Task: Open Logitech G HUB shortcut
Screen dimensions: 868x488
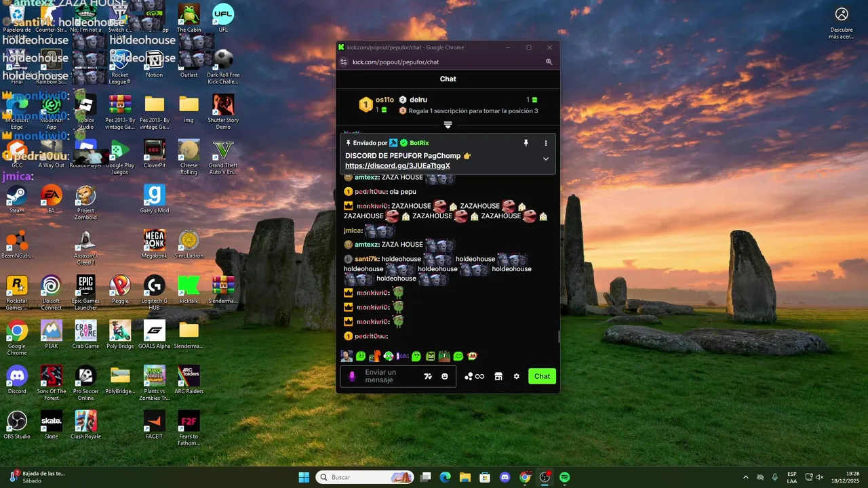Action: 155,293
